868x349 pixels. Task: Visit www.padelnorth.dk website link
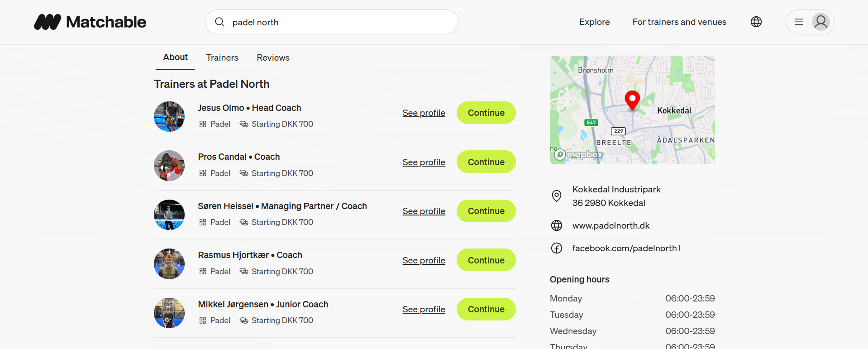coord(611,225)
